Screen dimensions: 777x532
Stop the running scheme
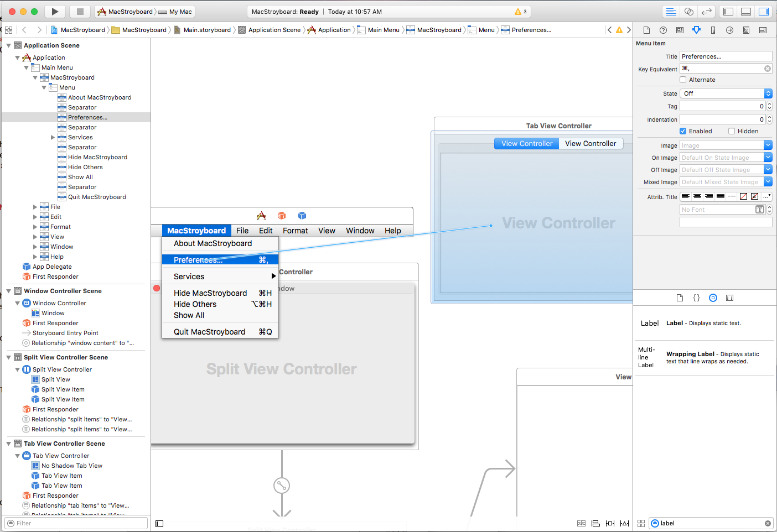coord(80,12)
